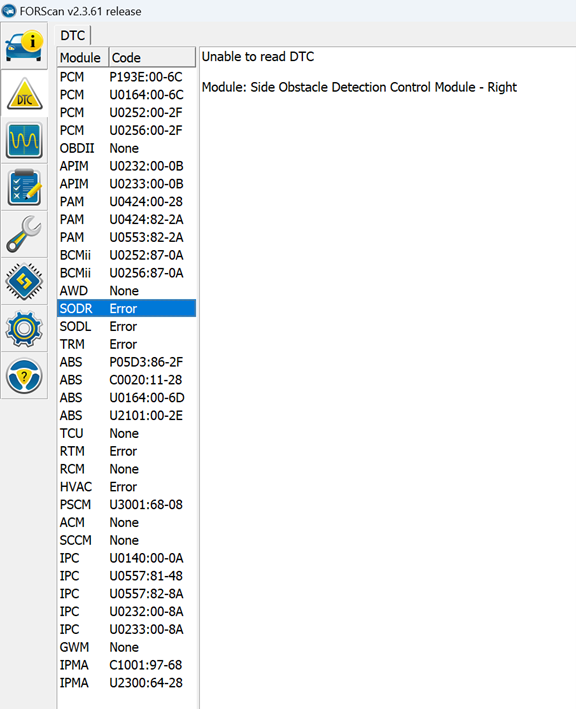Viewport: 576px width, 709px height.
Task: Select the PSCM U3001:68-08 row
Action: pyautogui.click(x=127, y=505)
